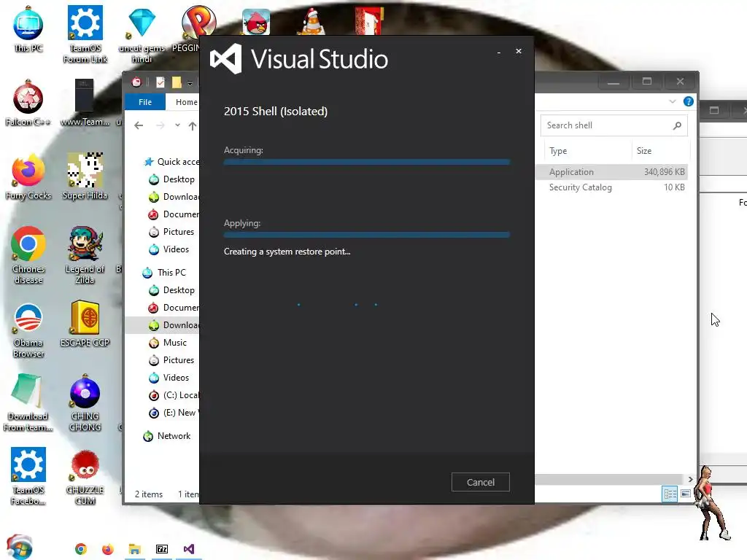Open Chrome from the taskbar
Screen dimensions: 747x560
tap(81, 549)
